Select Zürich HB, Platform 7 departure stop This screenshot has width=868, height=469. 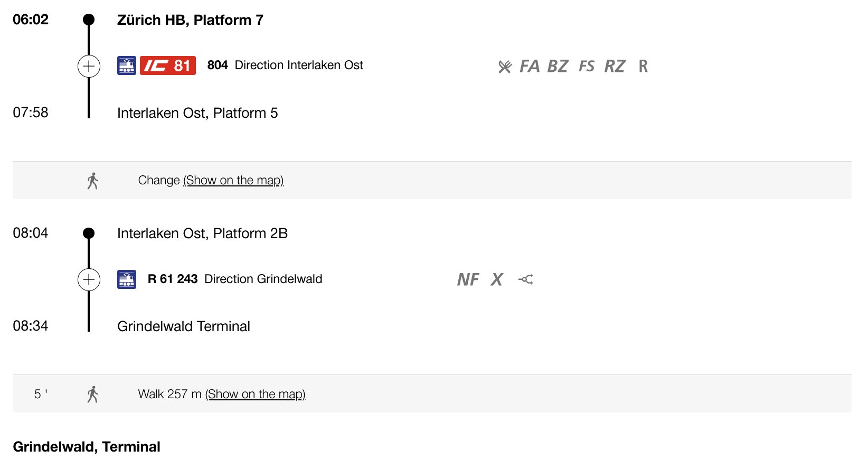tap(190, 20)
